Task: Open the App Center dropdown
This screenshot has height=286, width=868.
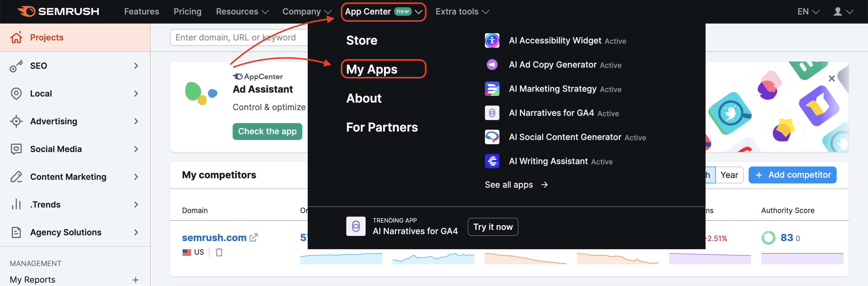Action: [383, 11]
